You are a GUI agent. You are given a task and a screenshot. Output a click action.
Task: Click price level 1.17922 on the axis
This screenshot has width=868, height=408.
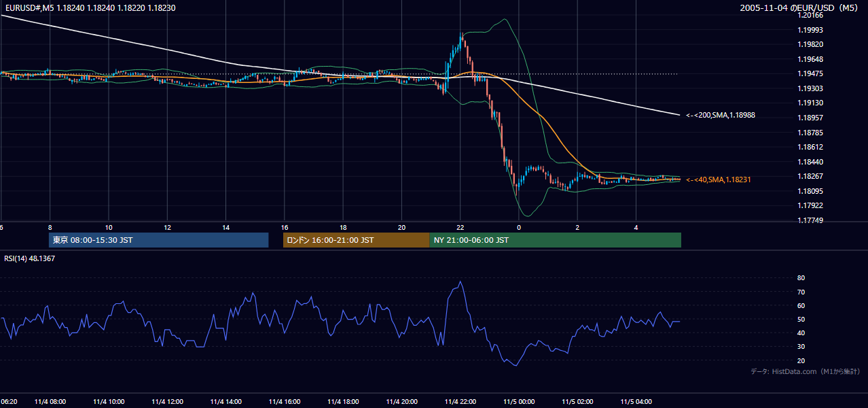coord(810,205)
